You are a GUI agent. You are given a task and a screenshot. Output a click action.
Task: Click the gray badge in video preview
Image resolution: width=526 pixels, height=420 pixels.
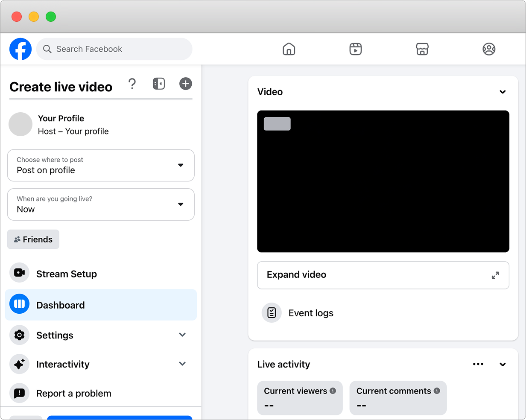[x=277, y=124]
